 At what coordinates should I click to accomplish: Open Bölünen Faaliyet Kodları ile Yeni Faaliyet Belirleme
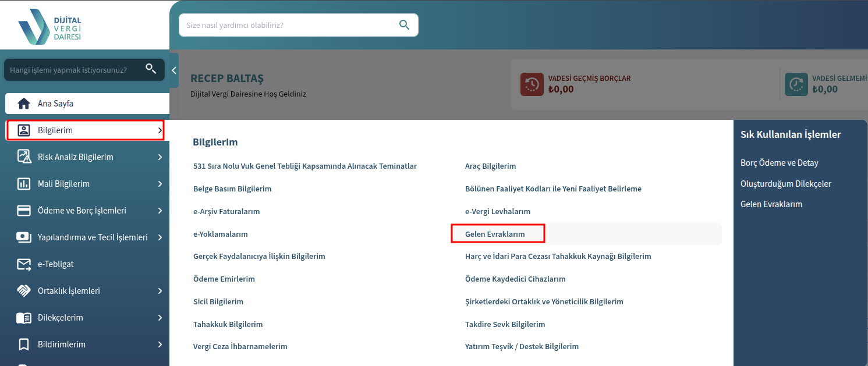[x=553, y=189]
